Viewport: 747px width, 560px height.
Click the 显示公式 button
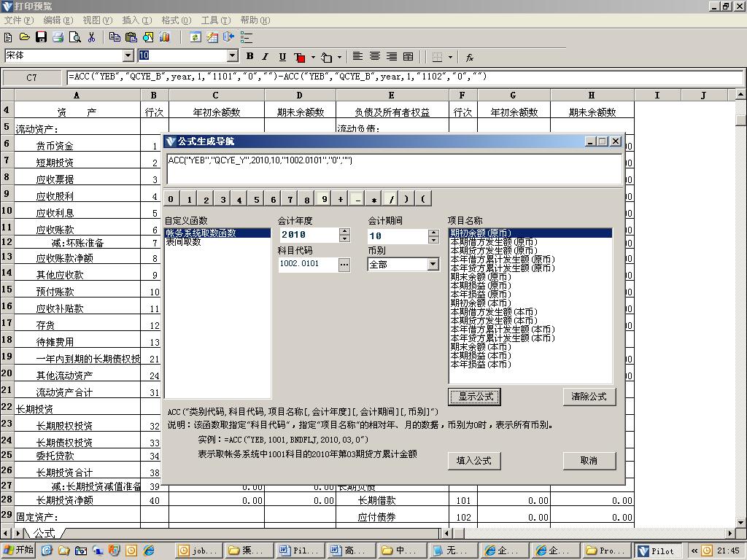coord(475,397)
